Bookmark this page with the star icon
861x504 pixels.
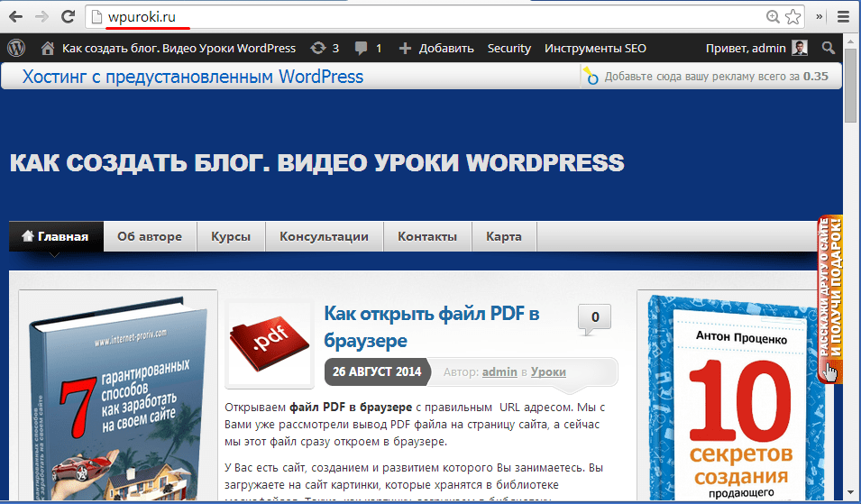[792, 16]
